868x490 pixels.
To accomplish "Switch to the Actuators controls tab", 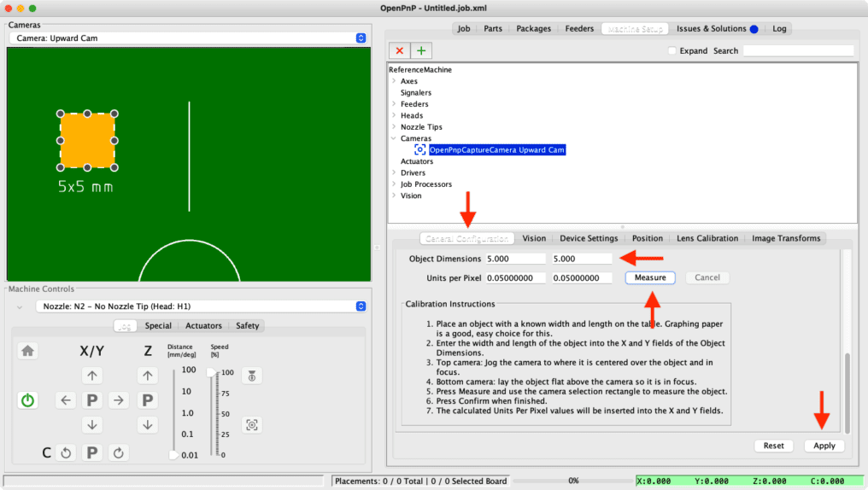I will [203, 326].
